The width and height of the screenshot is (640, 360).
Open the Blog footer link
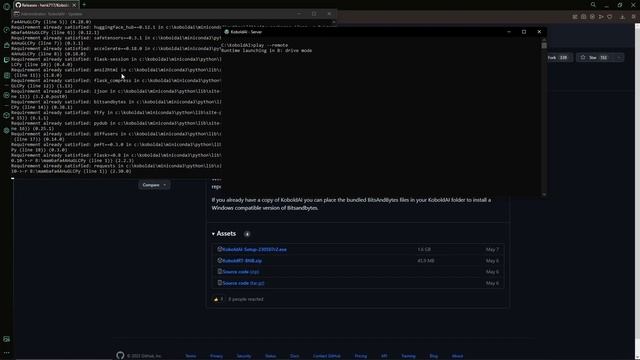pyautogui.click(x=433, y=356)
